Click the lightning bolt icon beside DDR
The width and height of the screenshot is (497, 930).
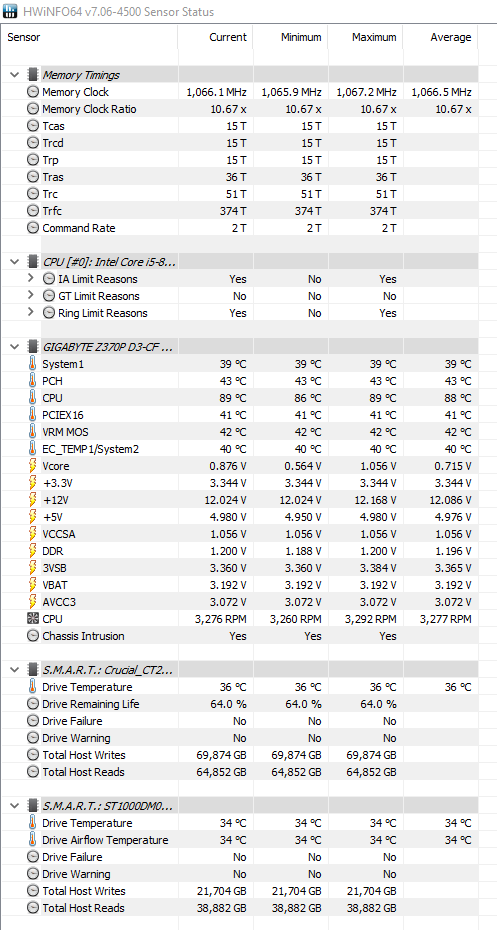click(33, 551)
